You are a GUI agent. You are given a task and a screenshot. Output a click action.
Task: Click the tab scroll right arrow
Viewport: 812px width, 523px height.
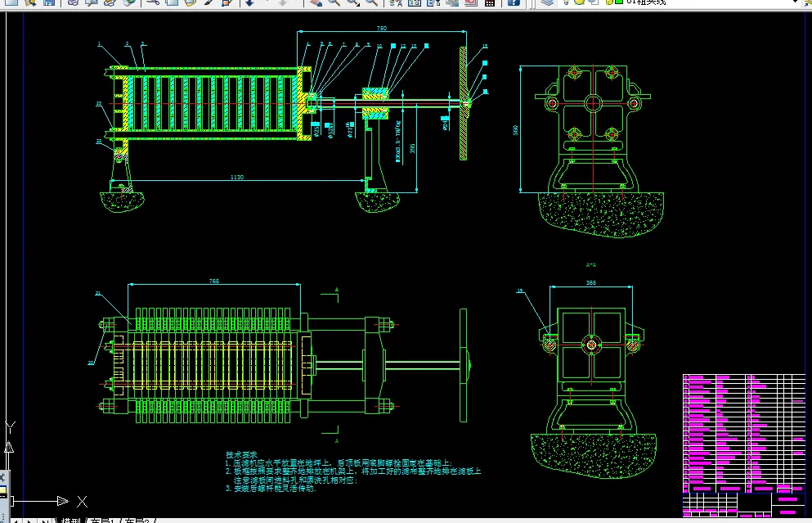coord(29,521)
